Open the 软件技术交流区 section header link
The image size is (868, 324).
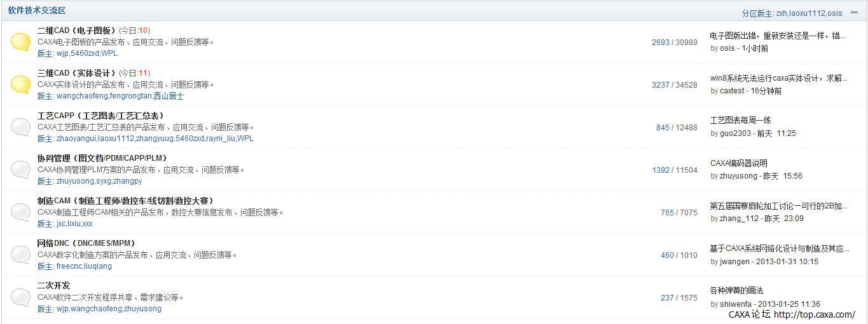[x=37, y=11]
